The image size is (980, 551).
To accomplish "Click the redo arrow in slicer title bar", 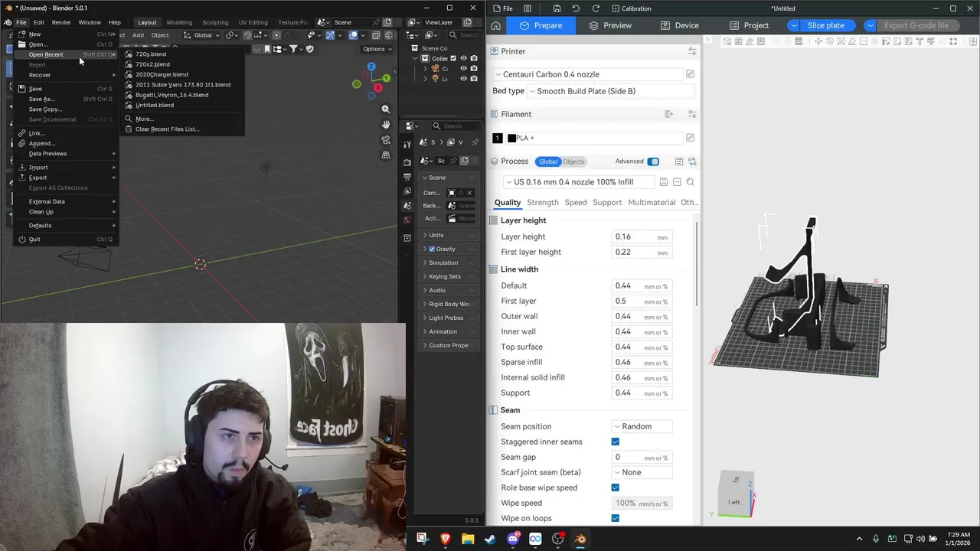I will [x=596, y=8].
